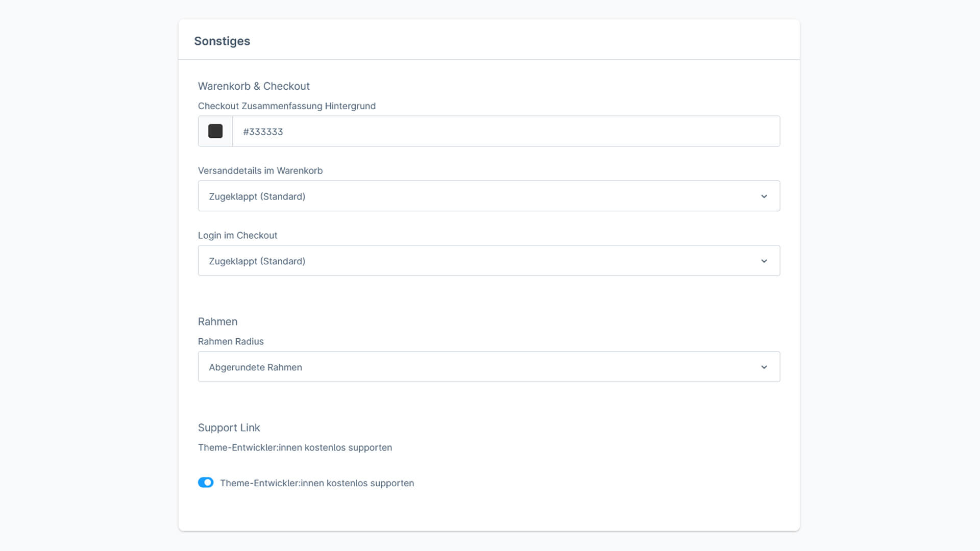Click the Support Link section heading
Viewport: 980px width, 551px height.
point(229,428)
